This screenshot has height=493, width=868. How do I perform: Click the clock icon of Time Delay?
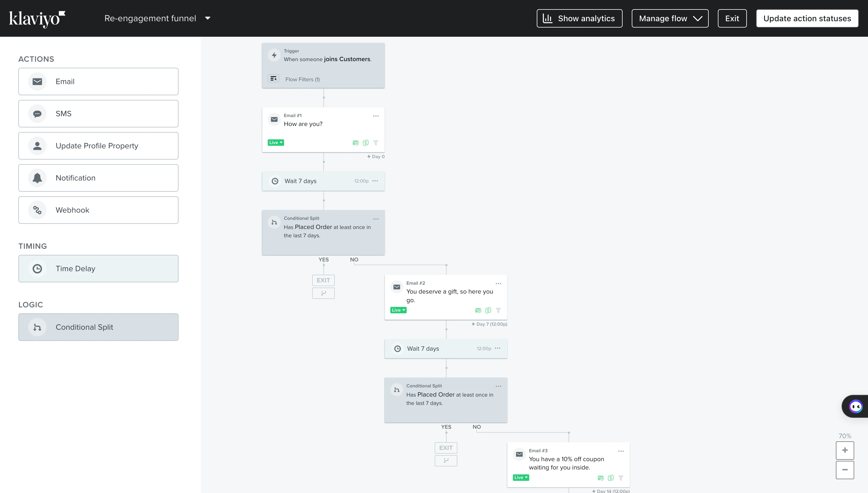(x=37, y=269)
